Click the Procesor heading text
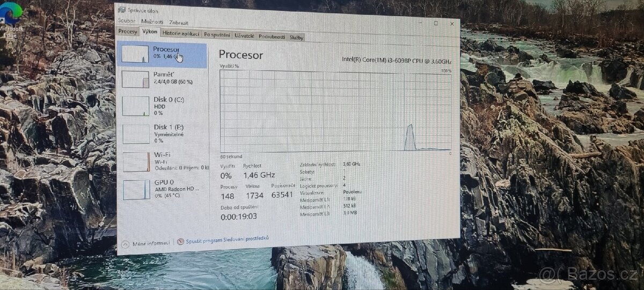644x290 pixels. click(241, 55)
